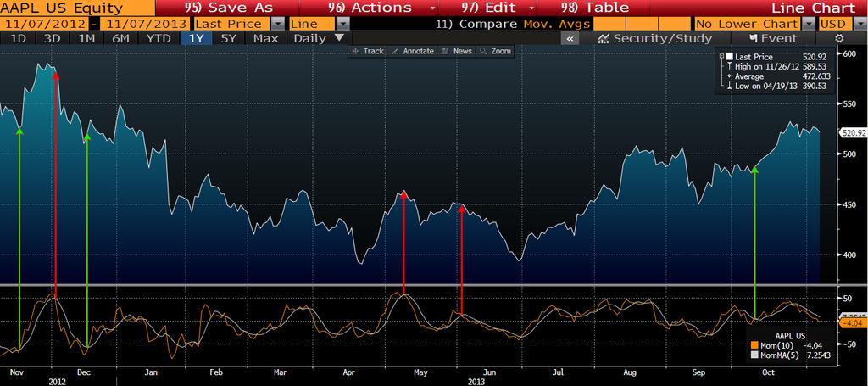Expand the Daily periodicity dropdown

pos(320,38)
